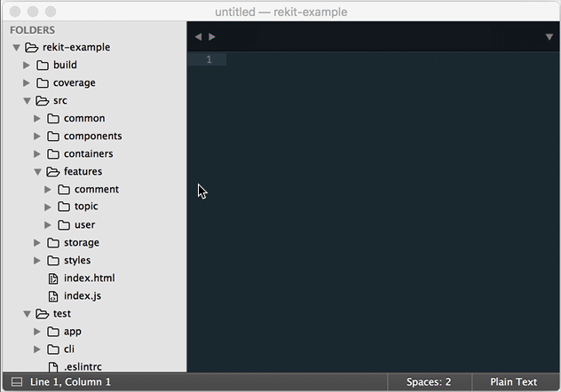Click the app folder icon
Viewport: 561px width, 392px height.
[x=53, y=332]
